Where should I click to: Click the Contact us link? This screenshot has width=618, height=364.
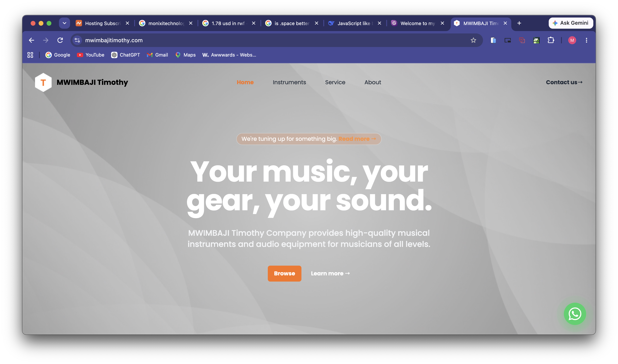(564, 82)
